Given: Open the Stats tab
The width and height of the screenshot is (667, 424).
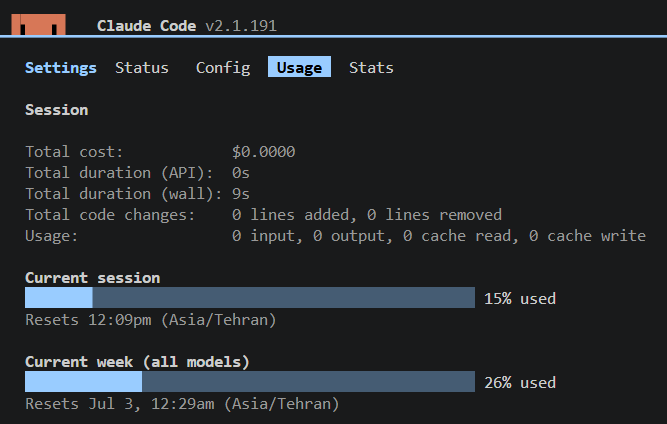Looking at the screenshot, I should pos(371,68).
